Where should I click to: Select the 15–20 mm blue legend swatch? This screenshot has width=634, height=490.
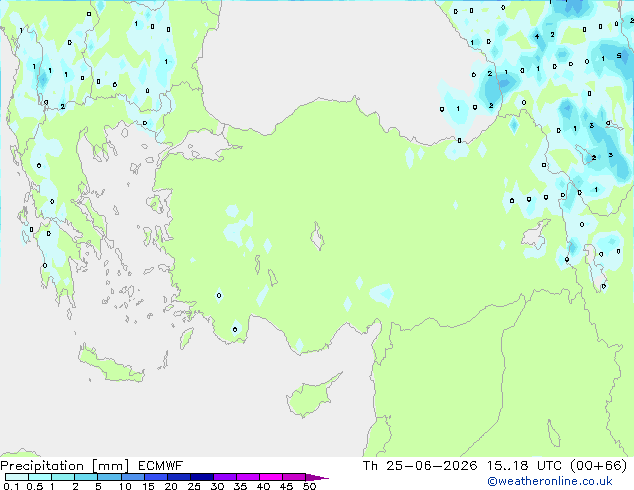pyautogui.click(x=155, y=477)
